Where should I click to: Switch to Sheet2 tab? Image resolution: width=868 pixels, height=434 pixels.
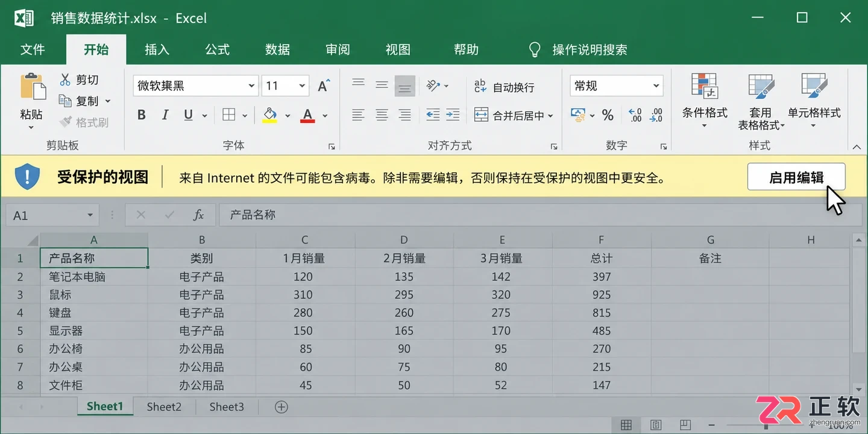coord(164,407)
